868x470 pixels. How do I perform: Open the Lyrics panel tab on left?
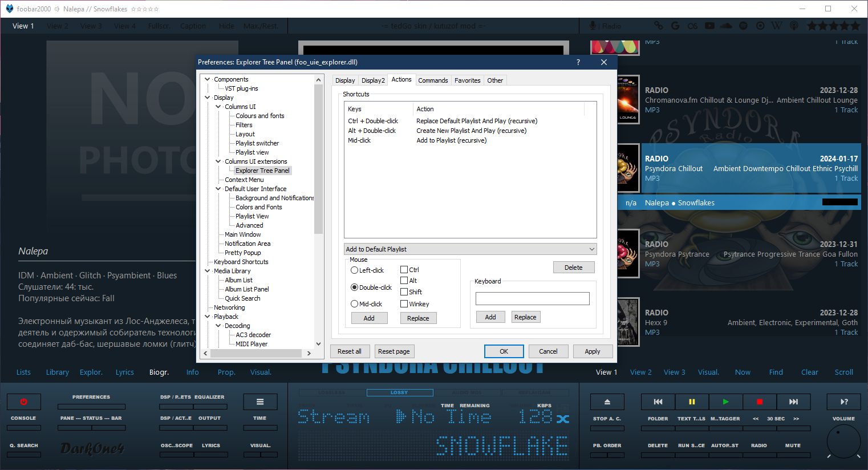point(124,372)
